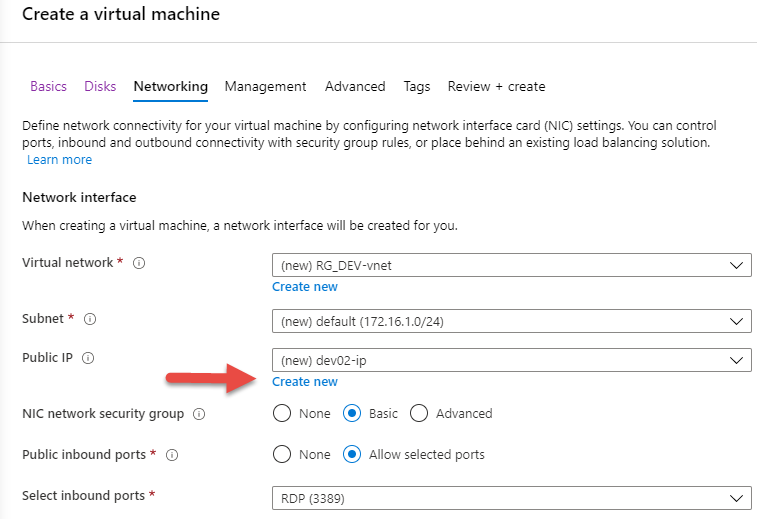Click the Learn more link
The width and height of the screenshot is (757, 519).
click(x=59, y=160)
